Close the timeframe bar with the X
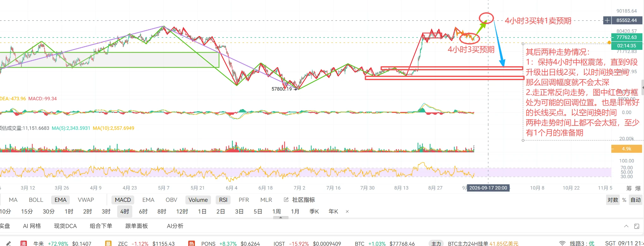The image size is (644, 246). click(347, 212)
